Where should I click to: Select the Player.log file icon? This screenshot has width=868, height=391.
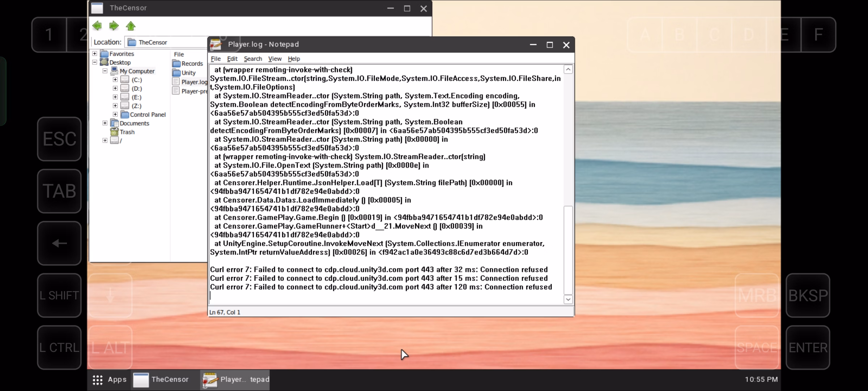pos(176,82)
